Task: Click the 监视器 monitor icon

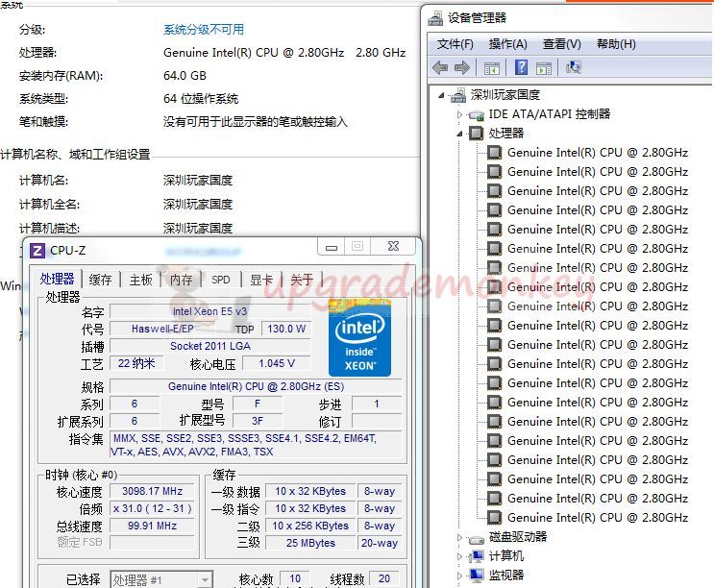Action: [x=477, y=576]
